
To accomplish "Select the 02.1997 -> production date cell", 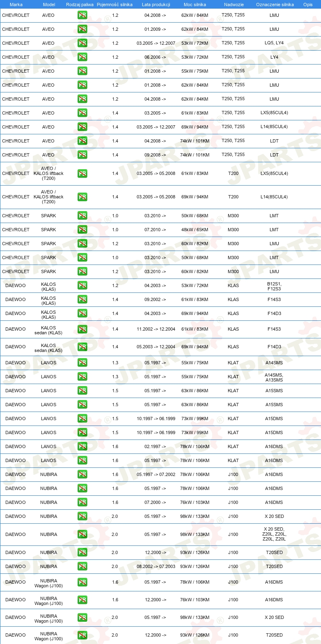I will pyautogui.click(x=155, y=446).
